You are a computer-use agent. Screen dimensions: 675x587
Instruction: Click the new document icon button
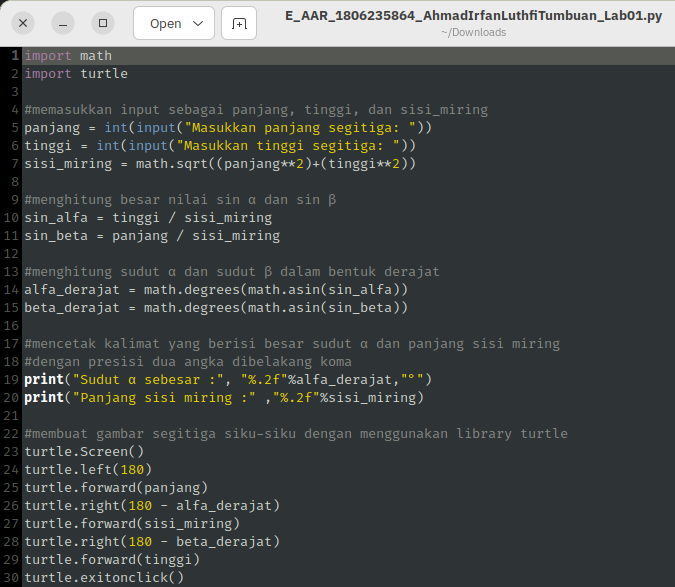coord(239,23)
